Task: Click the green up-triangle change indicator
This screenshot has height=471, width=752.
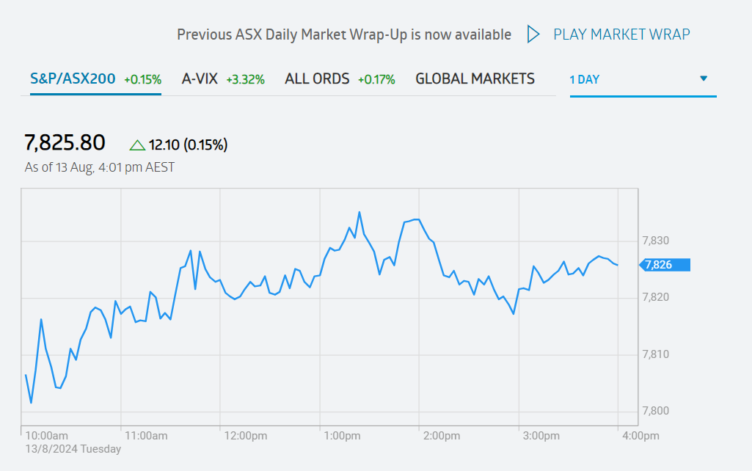Action: (137, 145)
